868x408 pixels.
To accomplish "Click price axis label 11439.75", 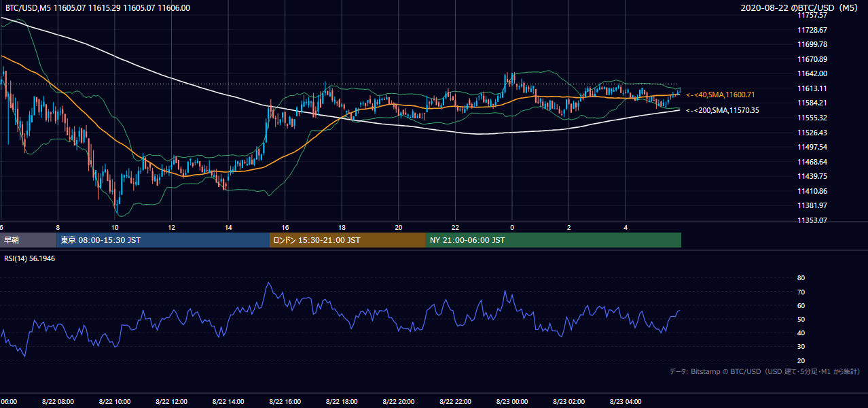I will [x=812, y=176].
